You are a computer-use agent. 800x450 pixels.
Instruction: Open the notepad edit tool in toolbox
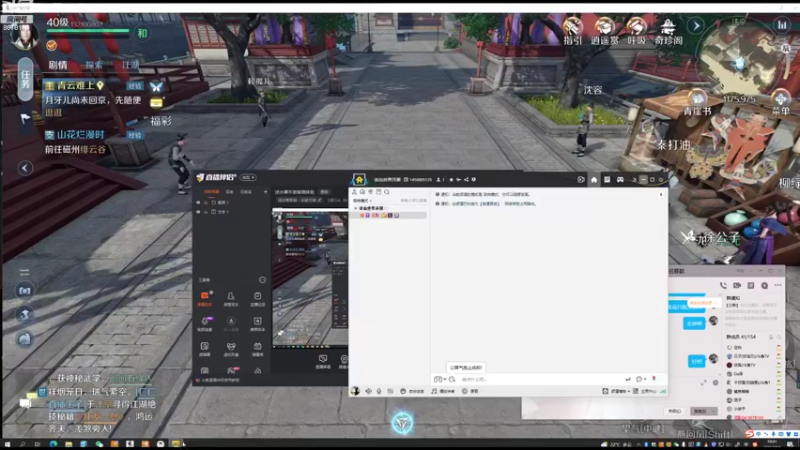pyautogui.click(x=205, y=348)
